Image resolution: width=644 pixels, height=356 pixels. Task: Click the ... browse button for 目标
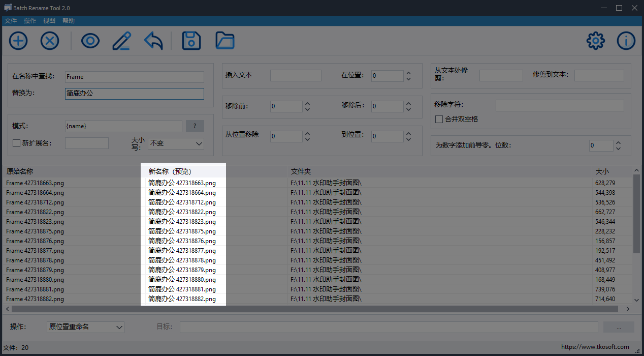619,327
